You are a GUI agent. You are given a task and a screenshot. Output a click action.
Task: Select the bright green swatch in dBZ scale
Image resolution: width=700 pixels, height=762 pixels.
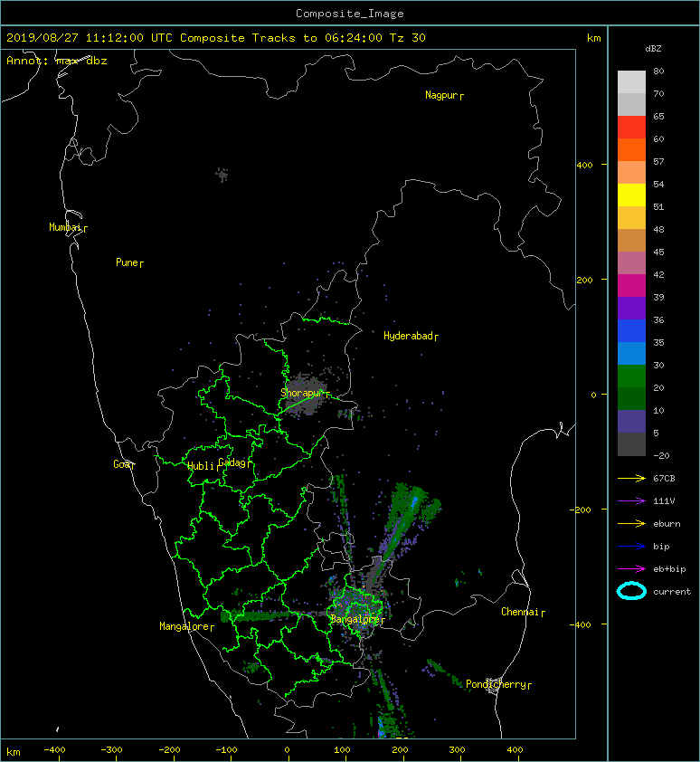631,376
